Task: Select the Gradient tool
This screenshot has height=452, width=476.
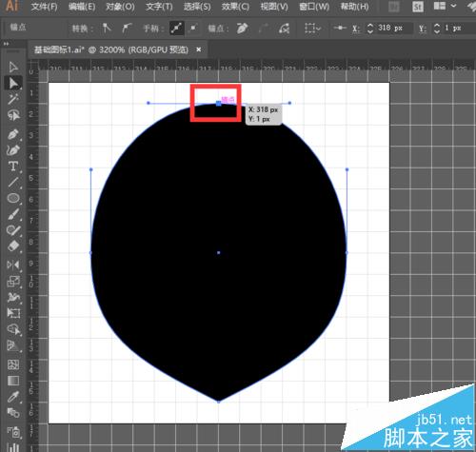Action: coord(13,381)
